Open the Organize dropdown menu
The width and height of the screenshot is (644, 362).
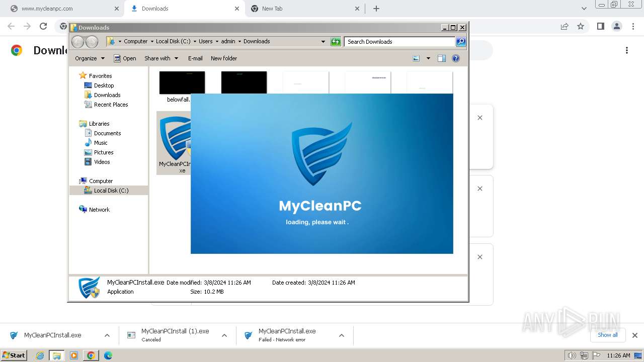[x=90, y=58]
